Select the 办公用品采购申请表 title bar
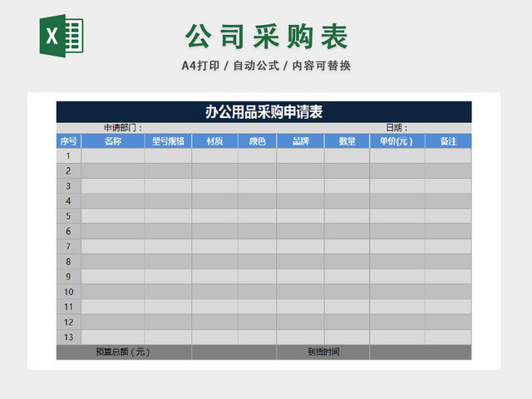The width and height of the screenshot is (532, 399). point(264,112)
